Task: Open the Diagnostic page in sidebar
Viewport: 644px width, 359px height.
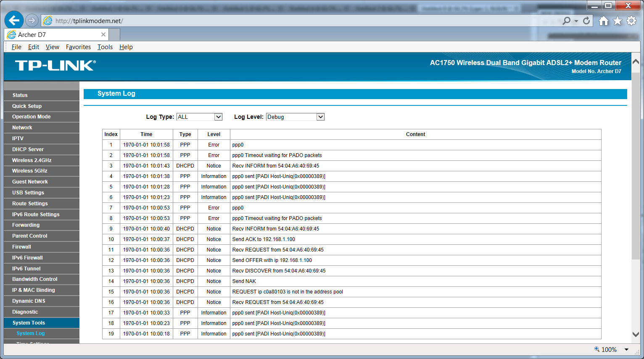Action: 25,312
